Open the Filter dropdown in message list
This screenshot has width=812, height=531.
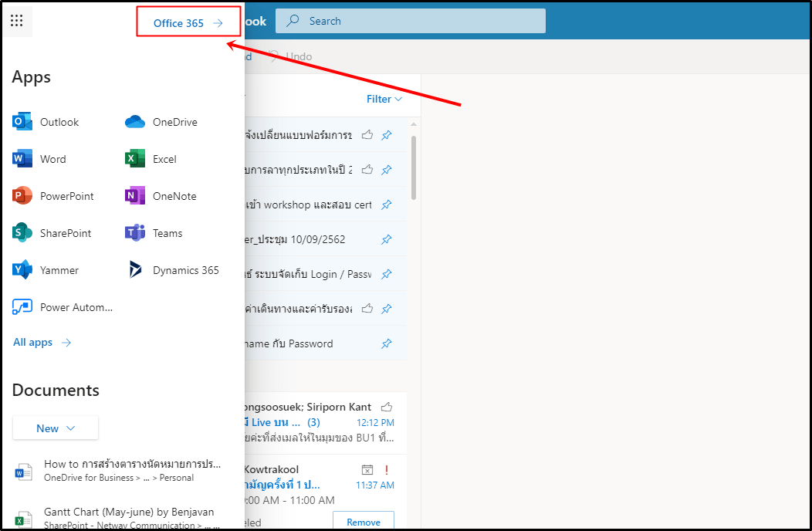(384, 99)
